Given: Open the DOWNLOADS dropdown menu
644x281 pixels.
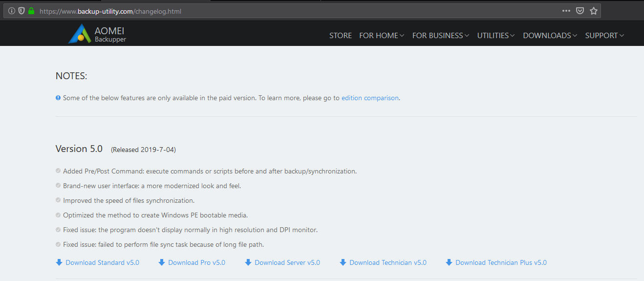Looking at the screenshot, I should coord(550,35).
